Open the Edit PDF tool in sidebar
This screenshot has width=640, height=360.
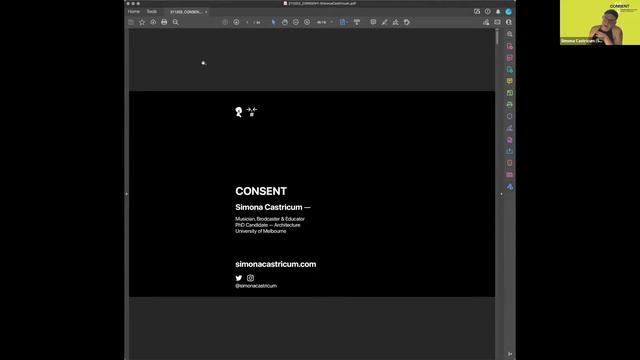coord(509,58)
